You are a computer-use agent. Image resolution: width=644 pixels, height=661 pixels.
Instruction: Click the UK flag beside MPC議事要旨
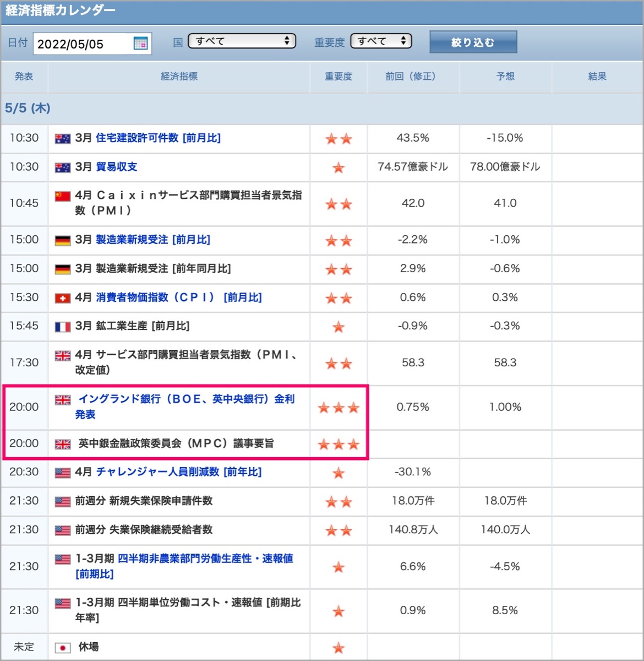click(63, 444)
